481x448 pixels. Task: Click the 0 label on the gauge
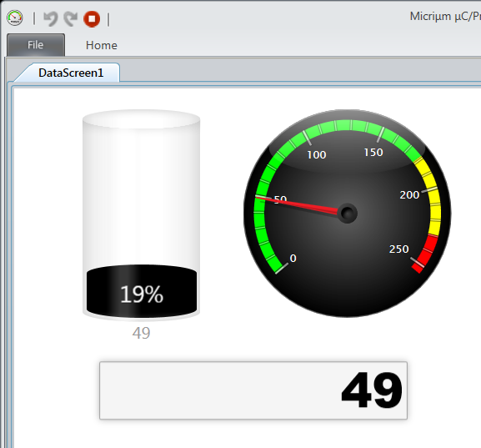point(293,259)
